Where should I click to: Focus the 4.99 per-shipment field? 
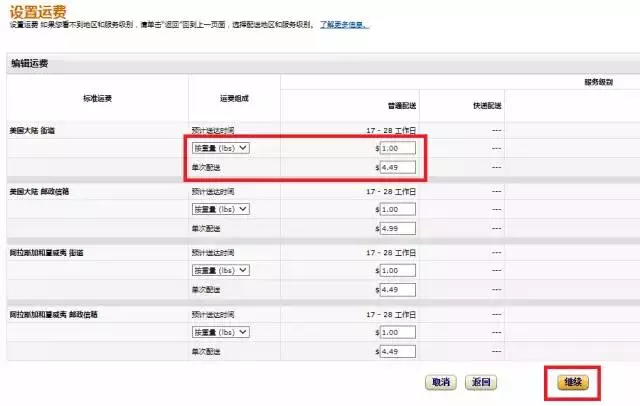(x=398, y=229)
